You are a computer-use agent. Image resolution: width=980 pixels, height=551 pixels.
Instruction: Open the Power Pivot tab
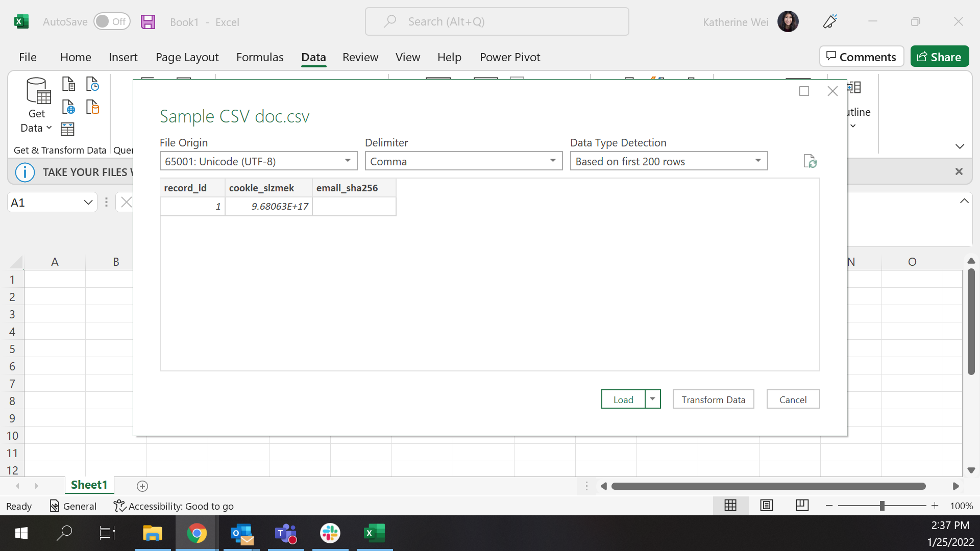[x=509, y=57]
